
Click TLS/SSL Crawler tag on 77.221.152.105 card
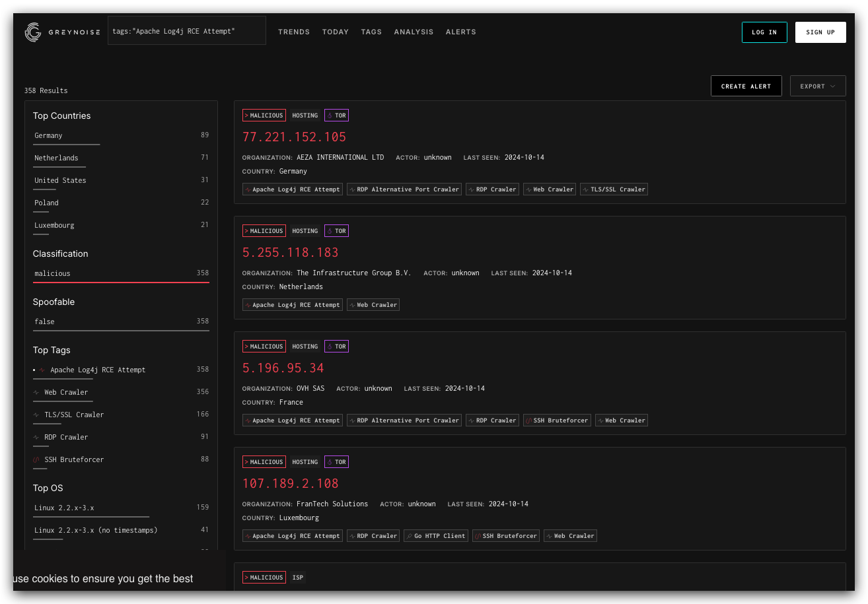[x=614, y=189]
